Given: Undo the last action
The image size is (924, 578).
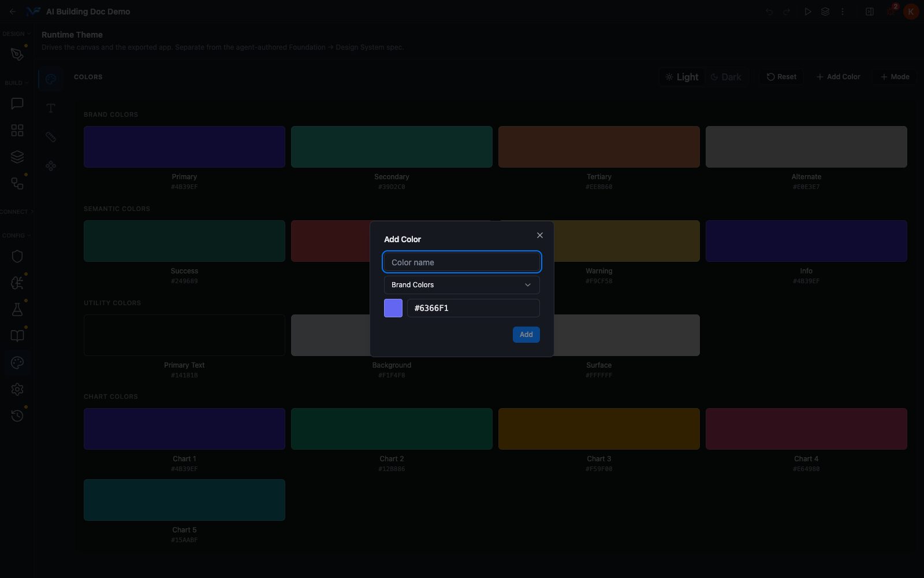Looking at the screenshot, I should point(769,12).
